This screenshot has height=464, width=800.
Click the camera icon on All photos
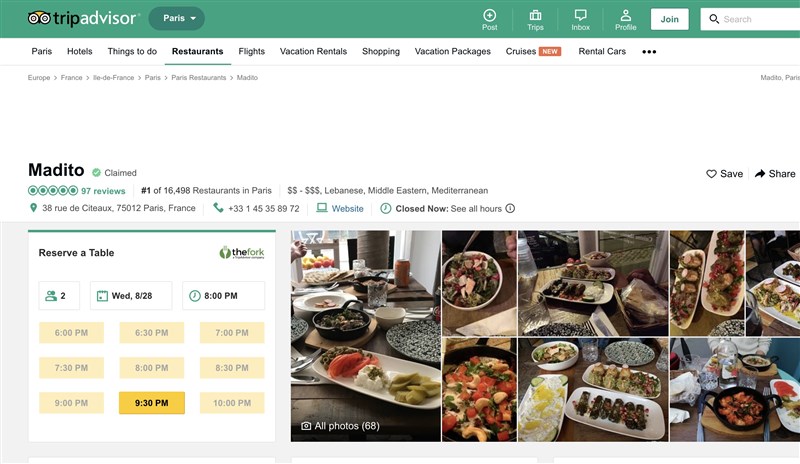[x=306, y=426]
